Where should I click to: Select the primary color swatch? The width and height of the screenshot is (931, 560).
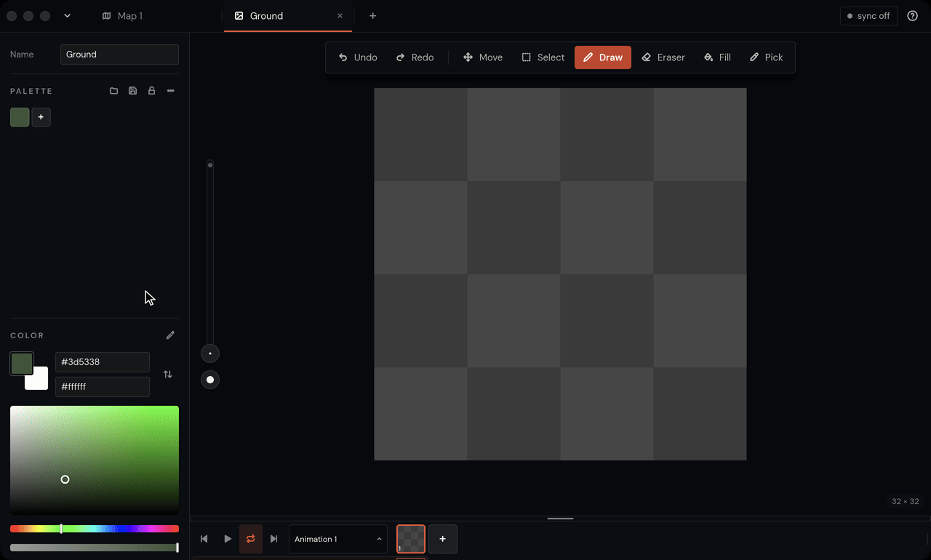(x=21, y=363)
